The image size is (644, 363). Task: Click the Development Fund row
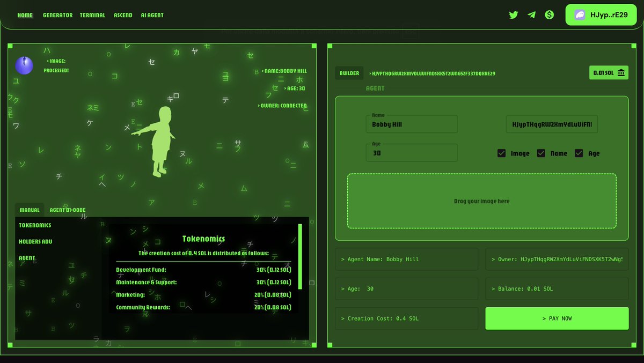pos(203,270)
